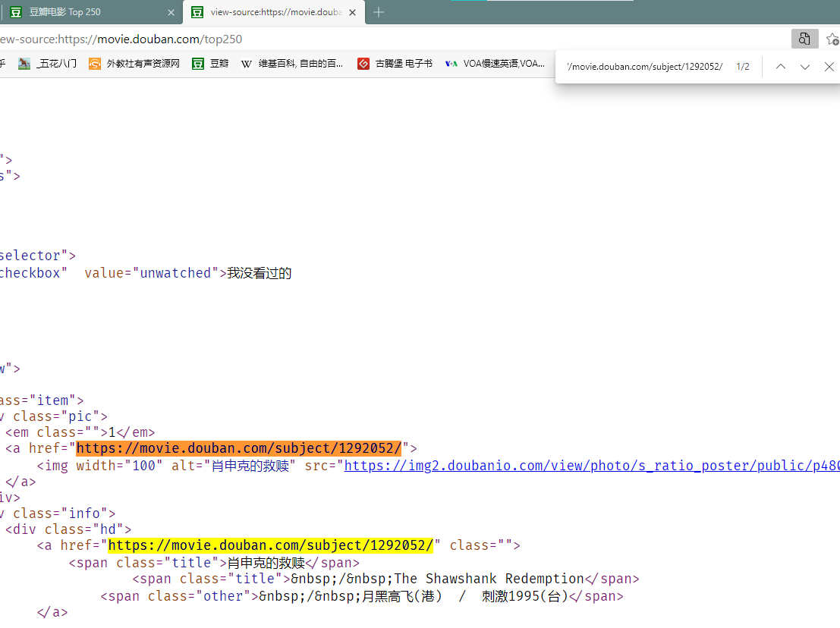This screenshot has height=628, width=840.
Task: Open the 外教社有声资源网 bookmark
Action: [134, 64]
